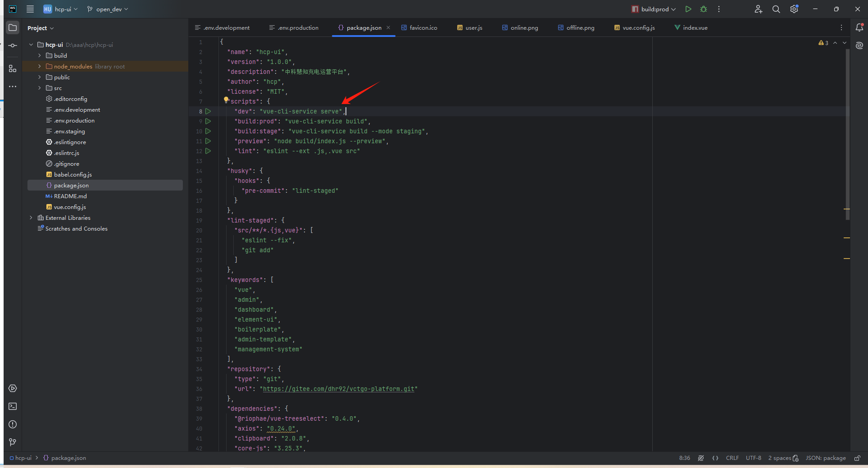Run the build:prod configuration

(688, 9)
